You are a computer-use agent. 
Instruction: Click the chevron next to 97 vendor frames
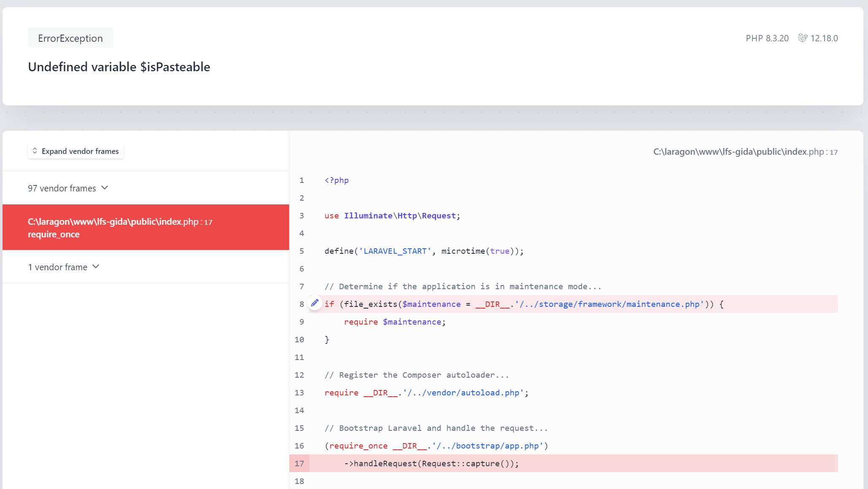105,188
